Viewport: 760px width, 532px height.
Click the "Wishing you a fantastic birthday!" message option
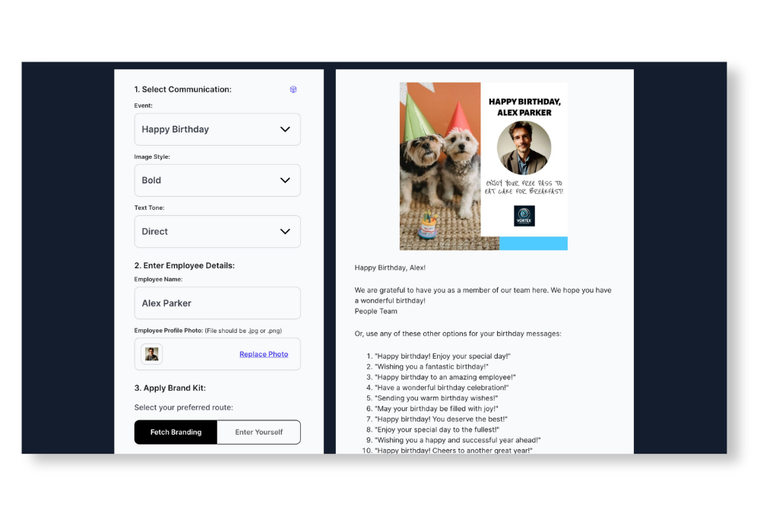431,366
